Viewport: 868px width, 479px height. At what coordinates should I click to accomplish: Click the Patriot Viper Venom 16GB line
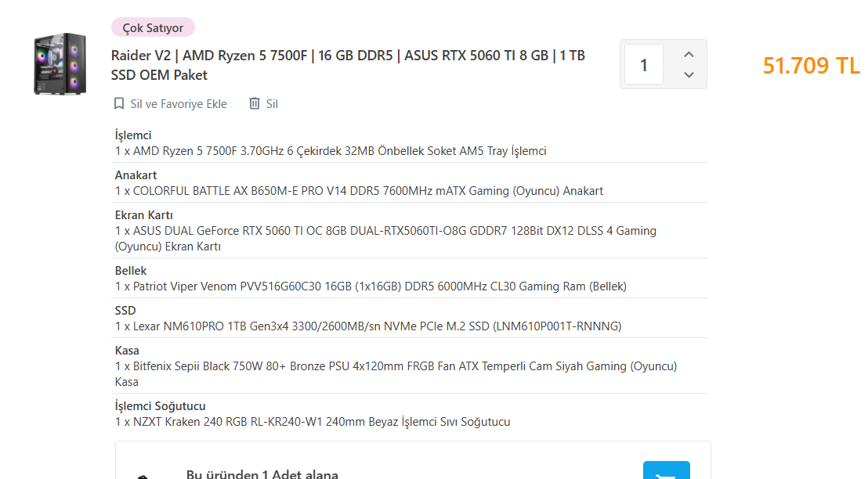(x=371, y=286)
